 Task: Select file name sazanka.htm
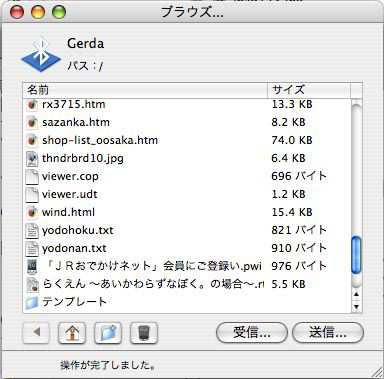pos(76,122)
